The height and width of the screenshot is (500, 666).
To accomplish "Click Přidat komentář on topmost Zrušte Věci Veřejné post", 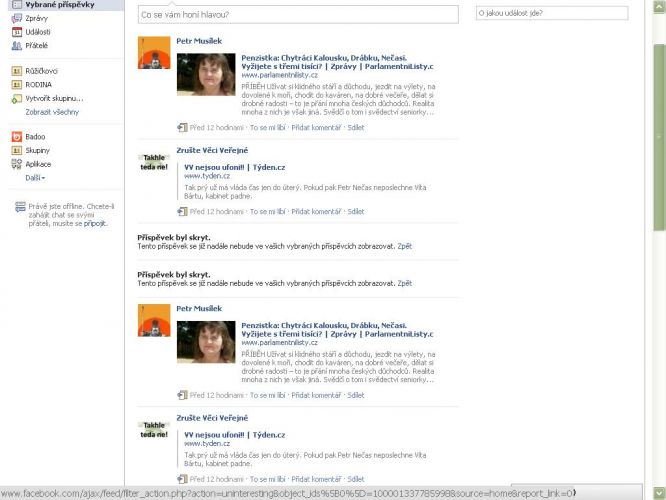I will tap(316, 212).
